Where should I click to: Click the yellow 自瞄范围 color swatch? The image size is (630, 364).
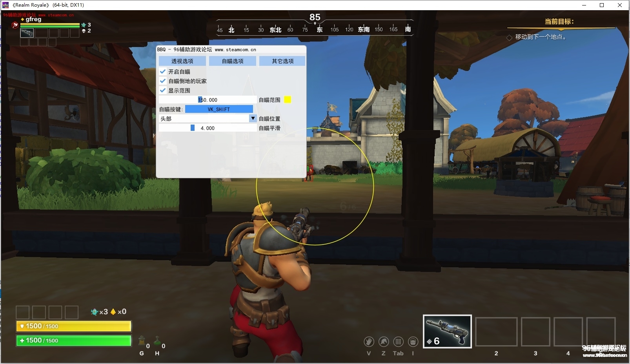click(288, 100)
